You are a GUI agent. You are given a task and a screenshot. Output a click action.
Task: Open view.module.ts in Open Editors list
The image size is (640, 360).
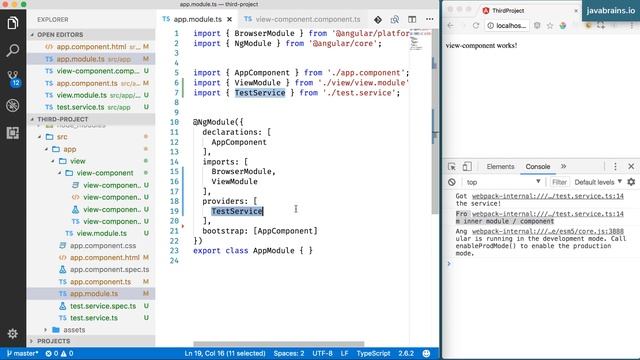coord(91,95)
